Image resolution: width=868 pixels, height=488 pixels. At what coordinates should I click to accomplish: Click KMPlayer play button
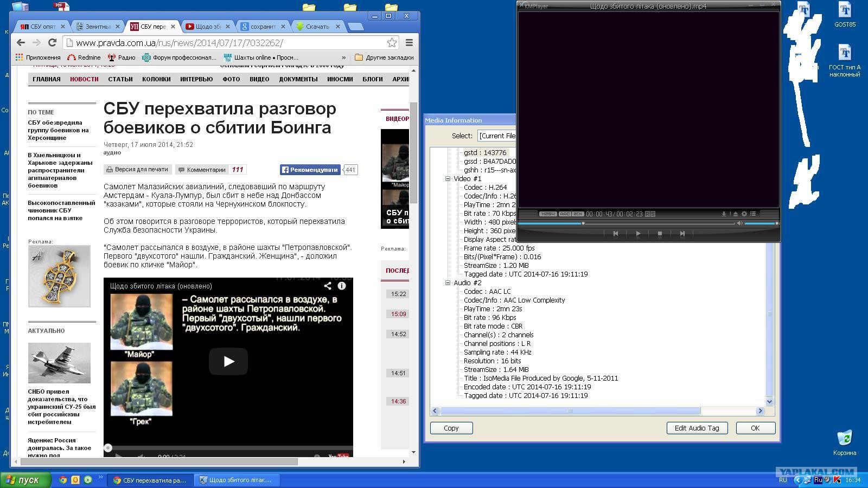coord(637,234)
